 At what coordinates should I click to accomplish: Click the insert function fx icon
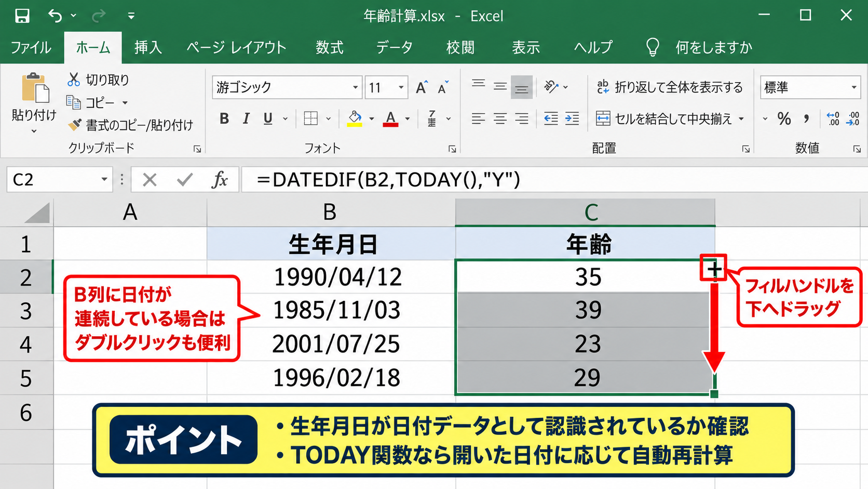(220, 180)
